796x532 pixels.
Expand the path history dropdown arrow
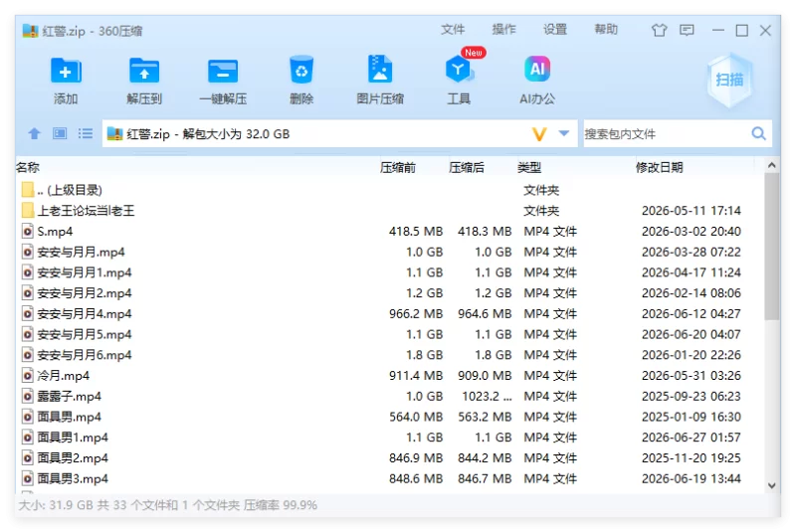pos(563,134)
